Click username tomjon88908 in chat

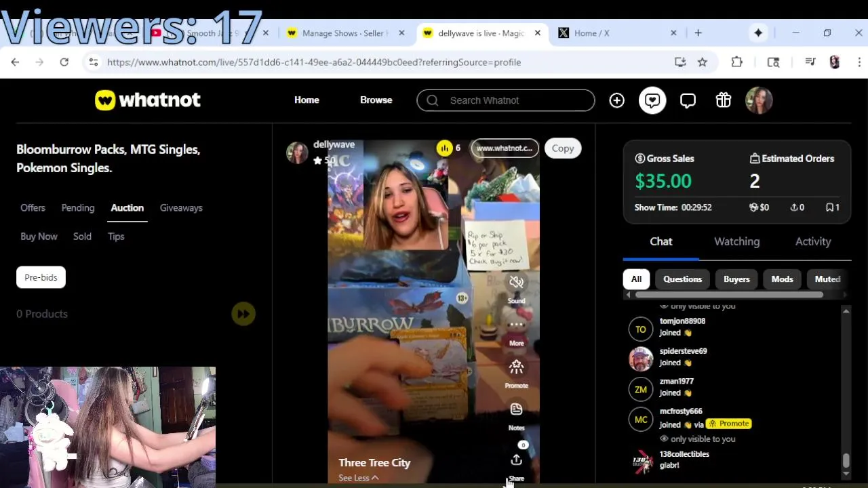point(682,321)
